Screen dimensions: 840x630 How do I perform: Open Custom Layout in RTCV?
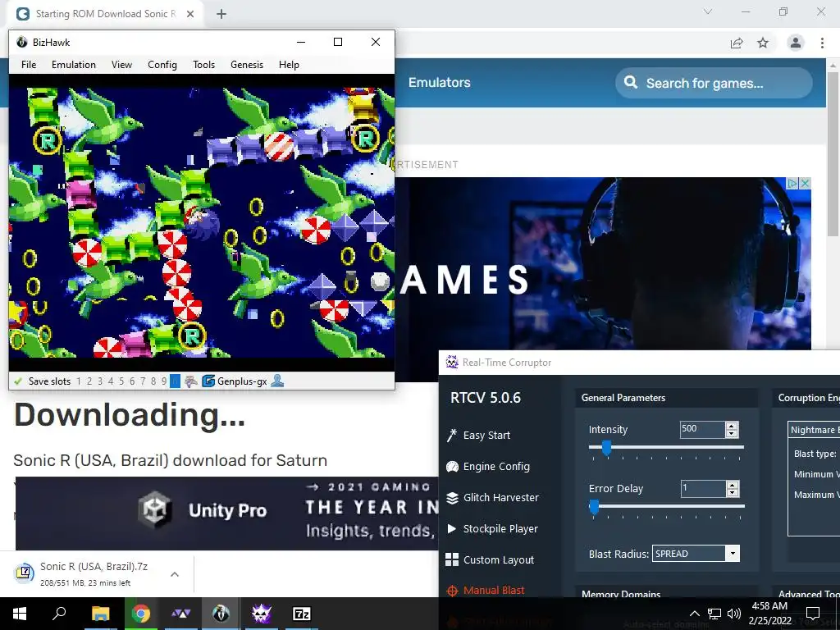[490, 559]
